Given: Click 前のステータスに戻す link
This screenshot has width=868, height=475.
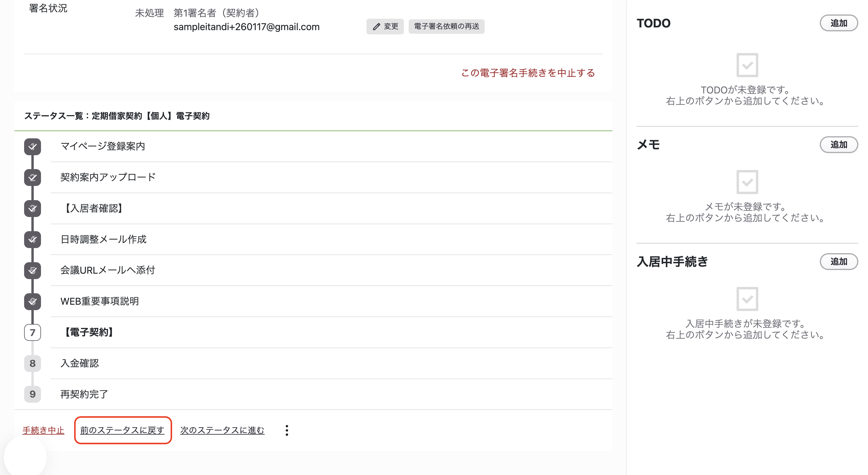Looking at the screenshot, I should pos(122,430).
